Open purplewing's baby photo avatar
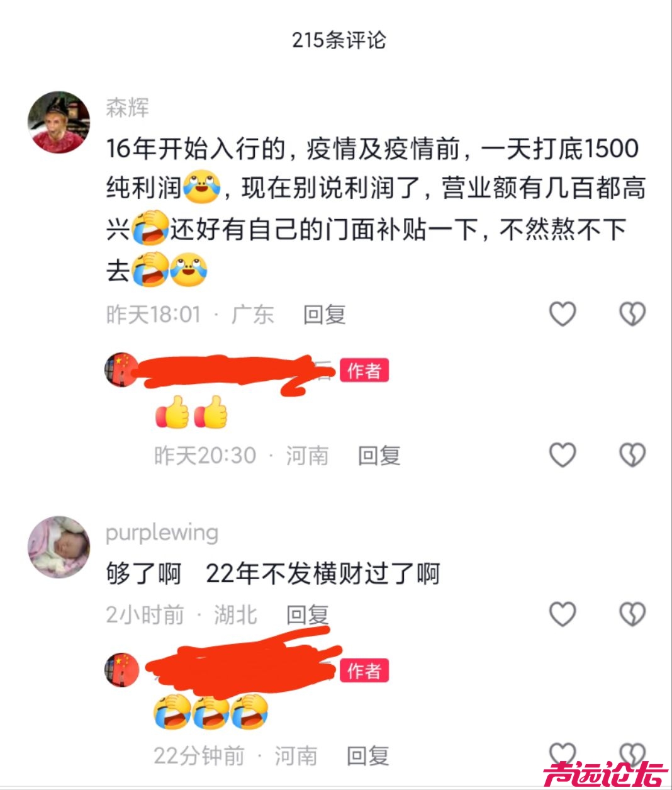This screenshot has height=790, width=672. pos(59,548)
